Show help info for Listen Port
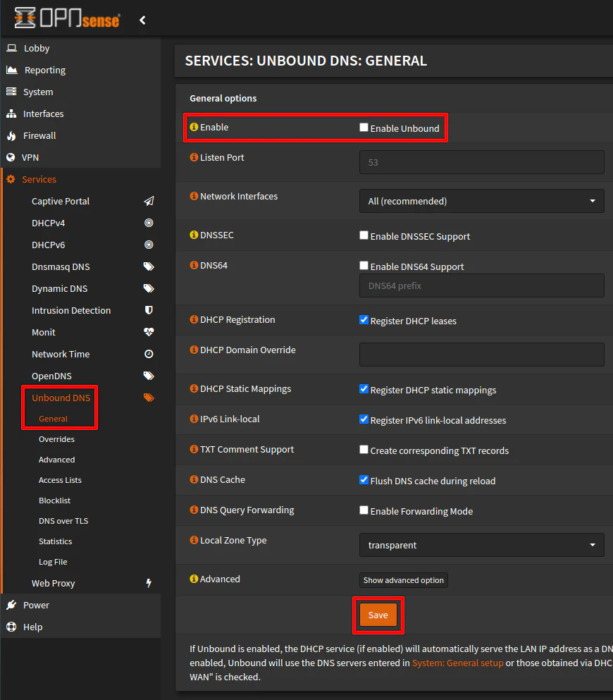Image resolution: width=613 pixels, height=700 pixels. click(194, 157)
